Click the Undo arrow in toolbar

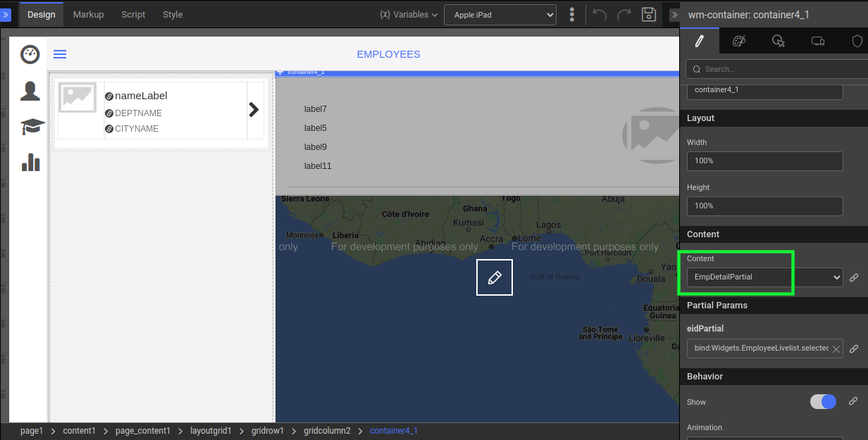click(600, 15)
